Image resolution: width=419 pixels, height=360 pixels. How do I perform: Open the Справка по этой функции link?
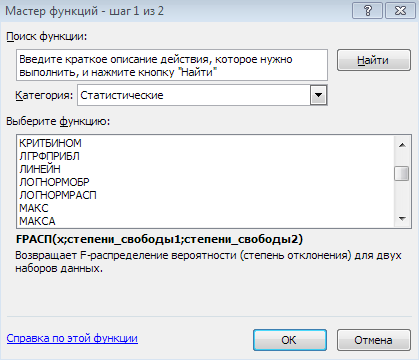(x=72, y=338)
